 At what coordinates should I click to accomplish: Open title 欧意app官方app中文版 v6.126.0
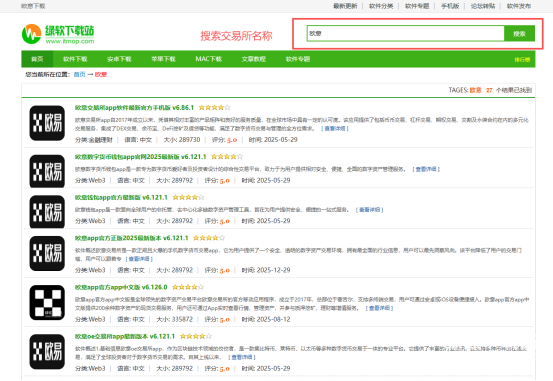coord(121,287)
